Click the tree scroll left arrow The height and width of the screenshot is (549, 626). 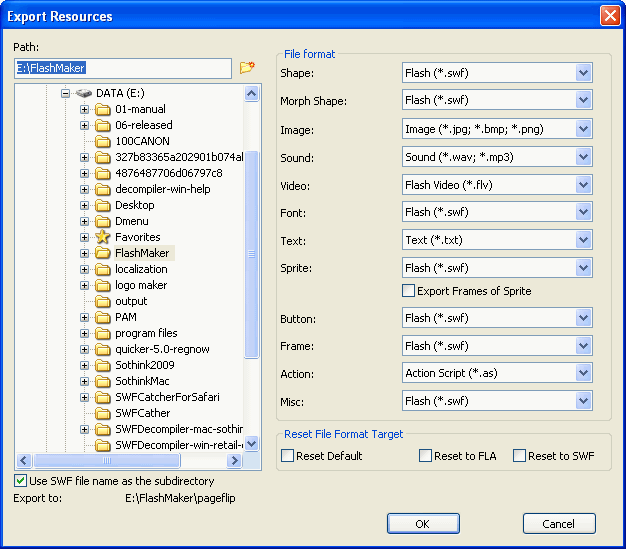24,460
